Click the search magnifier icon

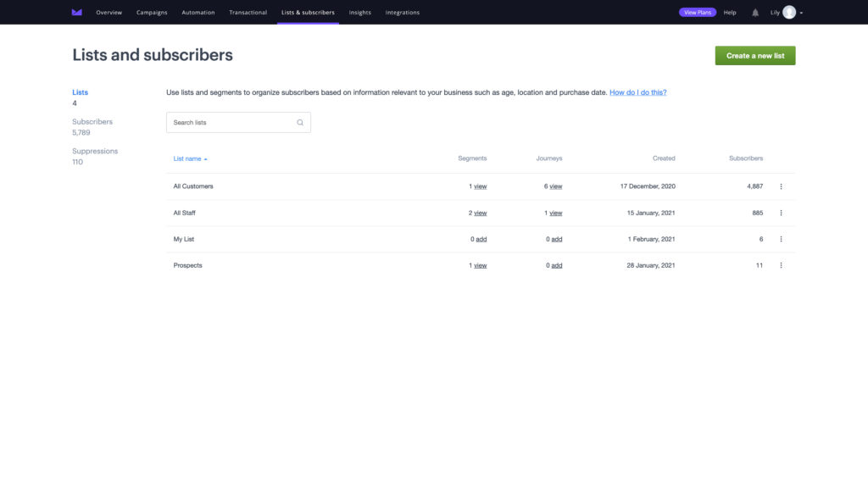pos(299,122)
